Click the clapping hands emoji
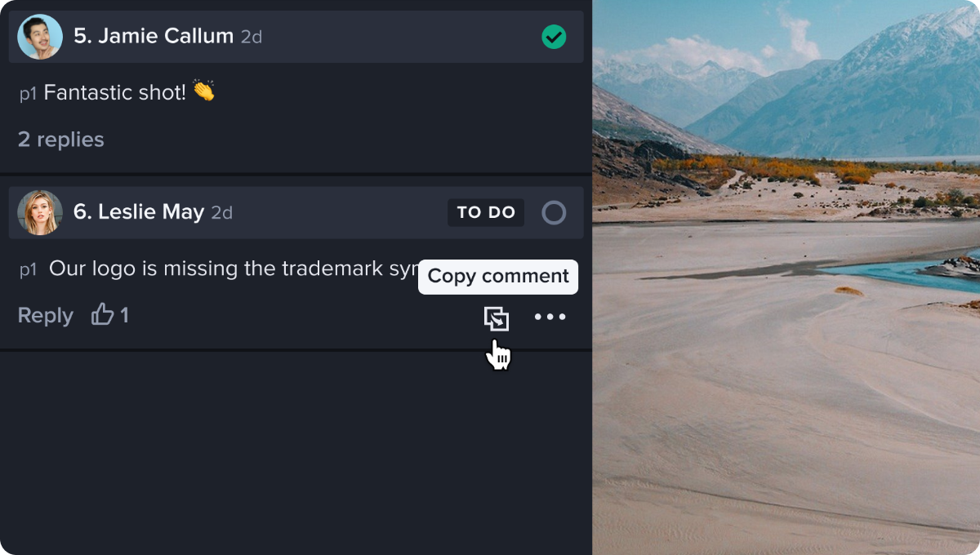This screenshot has height=555, width=980. click(203, 92)
